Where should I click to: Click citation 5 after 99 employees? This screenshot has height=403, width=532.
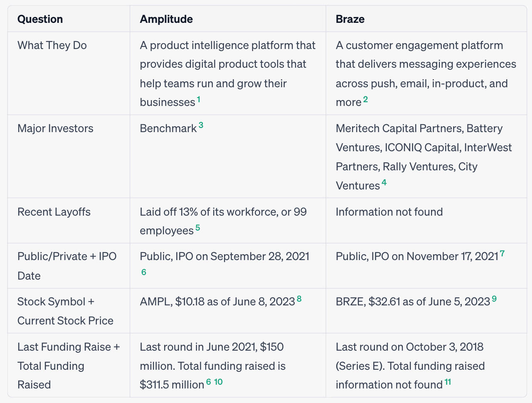(198, 228)
